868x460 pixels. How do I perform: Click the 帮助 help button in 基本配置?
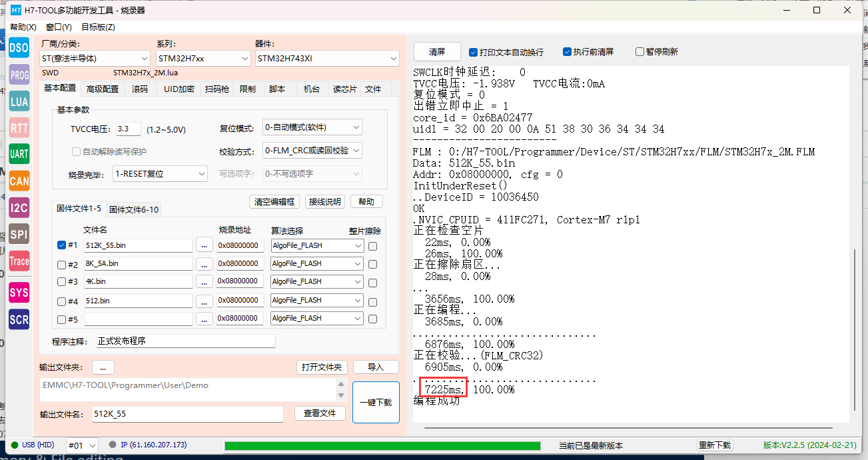tap(366, 202)
